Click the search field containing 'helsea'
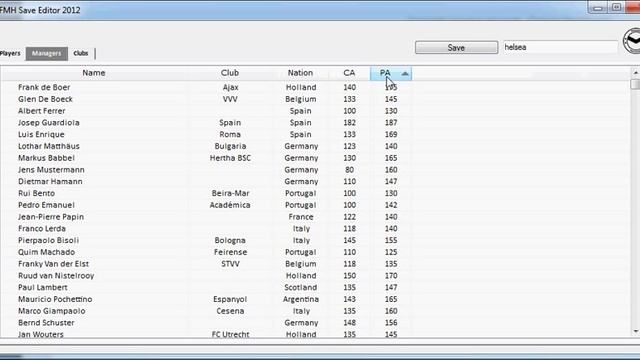640x360 pixels. [x=560, y=47]
